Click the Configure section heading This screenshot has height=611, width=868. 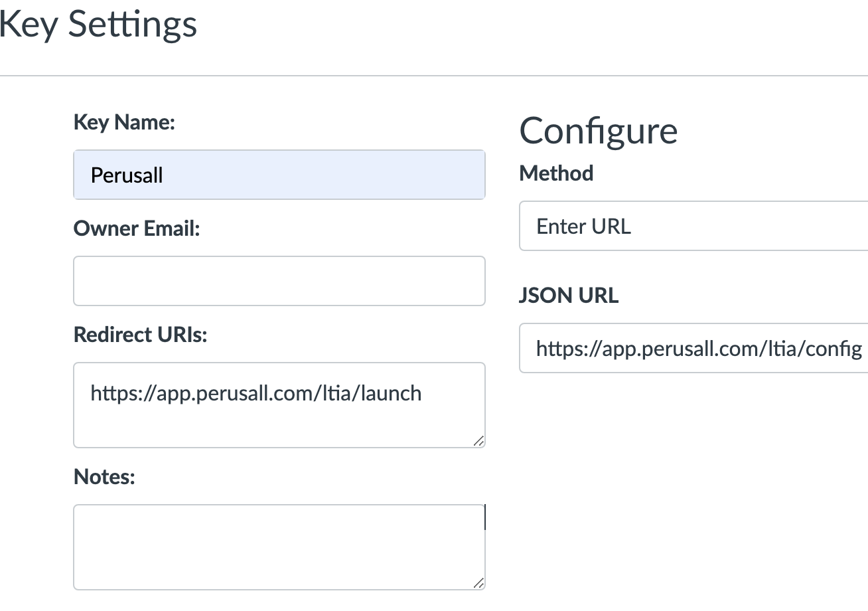pyautogui.click(x=598, y=131)
